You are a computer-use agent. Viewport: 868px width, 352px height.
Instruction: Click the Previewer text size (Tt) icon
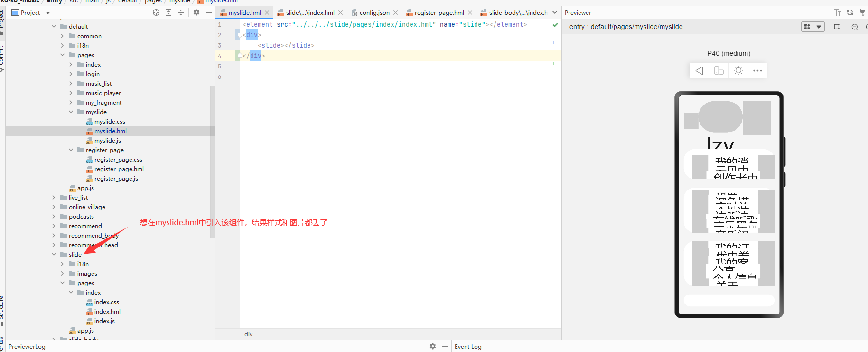point(838,12)
